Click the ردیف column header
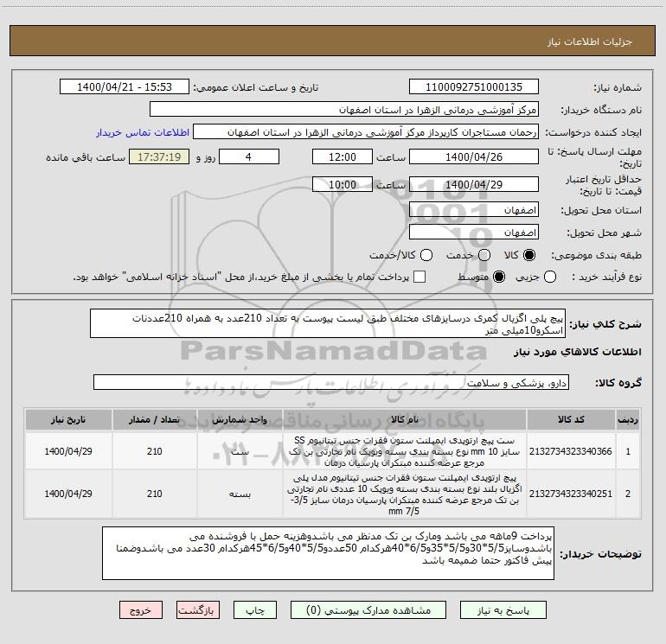The width and height of the screenshot is (666, 644). (628, 420)
